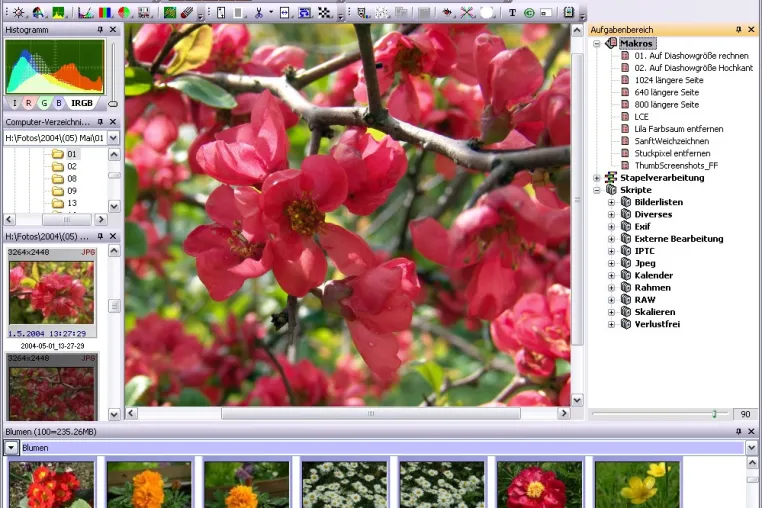762x508 pixels.
Task: Select the Blumen category bar
Action: click(x=383, y=448)
